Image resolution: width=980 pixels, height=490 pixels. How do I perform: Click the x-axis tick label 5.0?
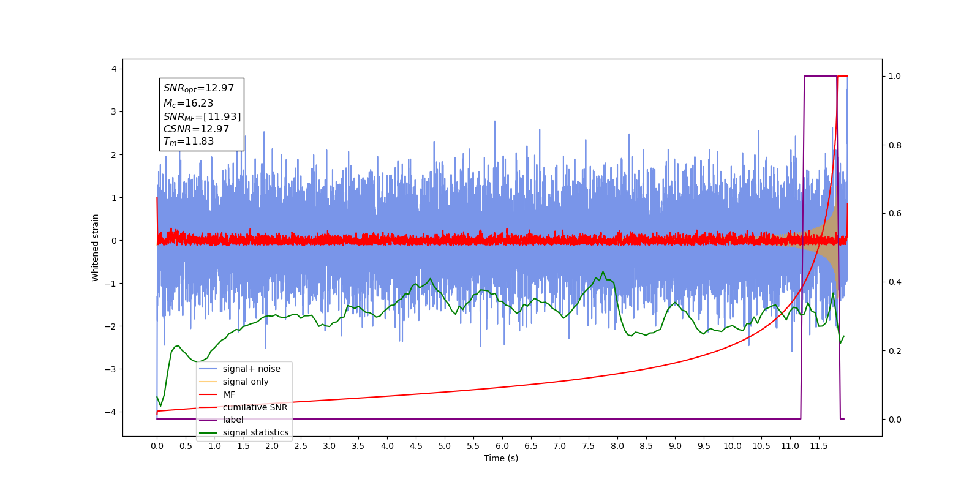pyautogui.click(x=445, y=446)
